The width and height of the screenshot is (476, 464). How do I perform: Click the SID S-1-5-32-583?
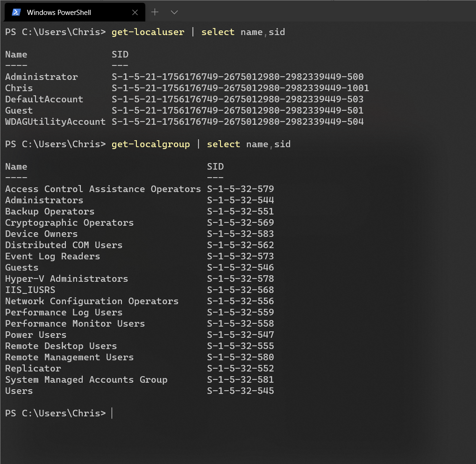click(x=241, y=234)
